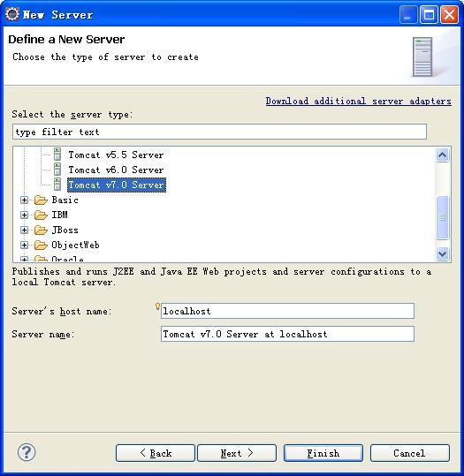The height and width of the screenshot is (476, 464).
Task: Open Download additional server adapters link
Action: 359,101
